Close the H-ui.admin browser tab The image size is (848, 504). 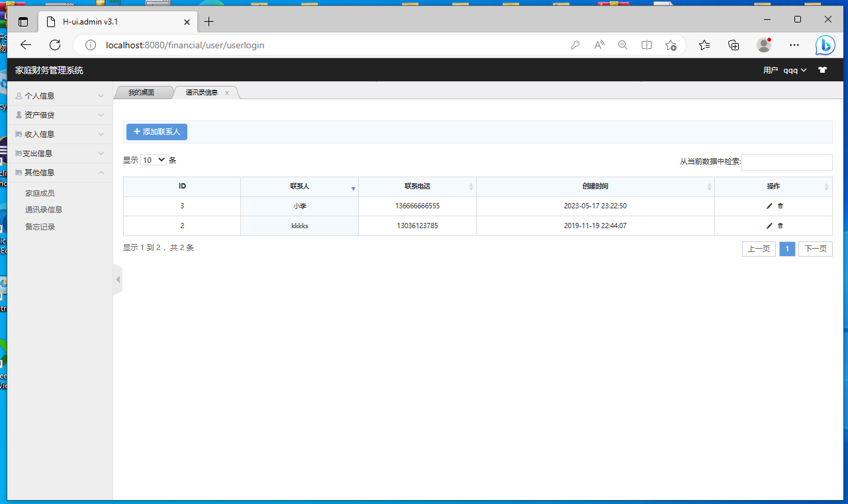point(187,22)
